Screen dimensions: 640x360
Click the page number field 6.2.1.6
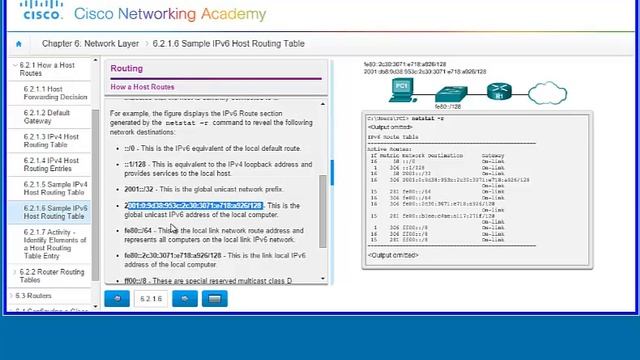(151, 299)
